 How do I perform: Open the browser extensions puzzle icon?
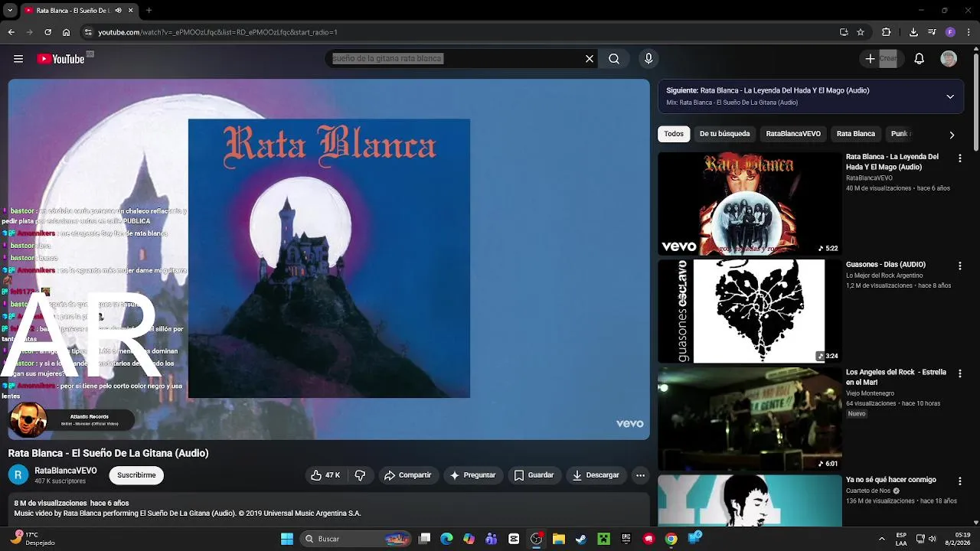point(887,32)
